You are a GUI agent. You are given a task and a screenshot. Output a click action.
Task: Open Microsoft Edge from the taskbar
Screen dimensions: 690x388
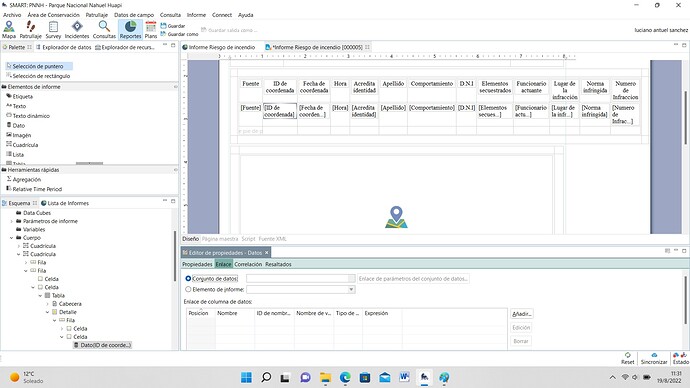tap(345, 377)
